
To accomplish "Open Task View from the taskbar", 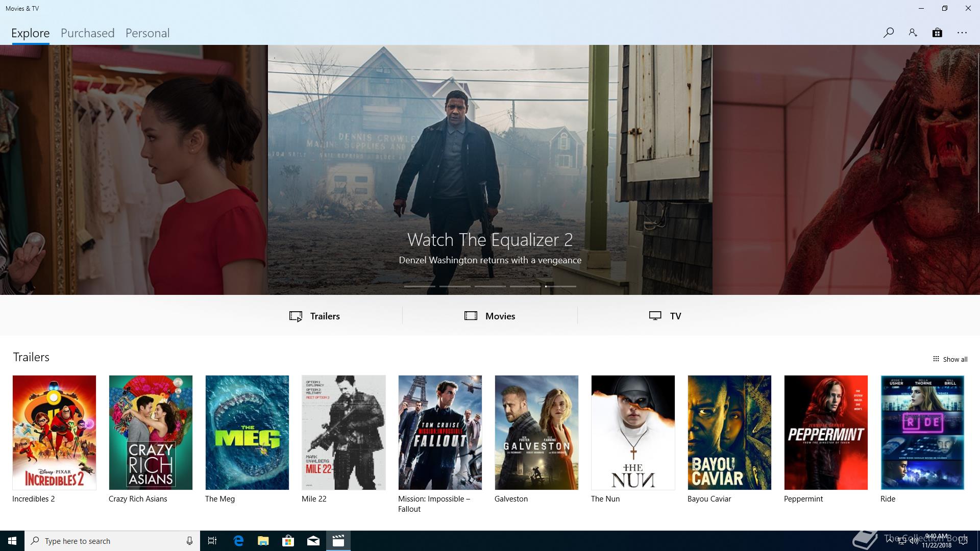I will click(x=212, y=541).
